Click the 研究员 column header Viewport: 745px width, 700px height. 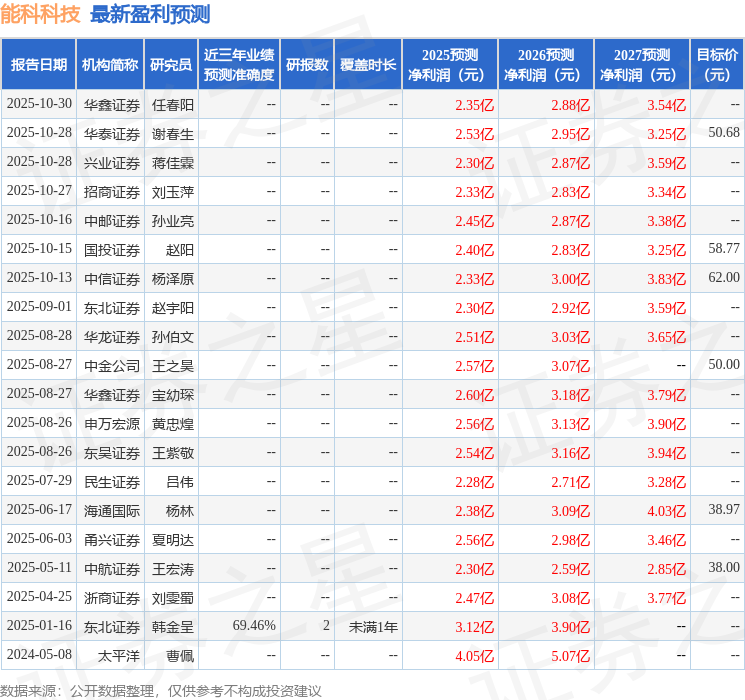click(171, 65)
